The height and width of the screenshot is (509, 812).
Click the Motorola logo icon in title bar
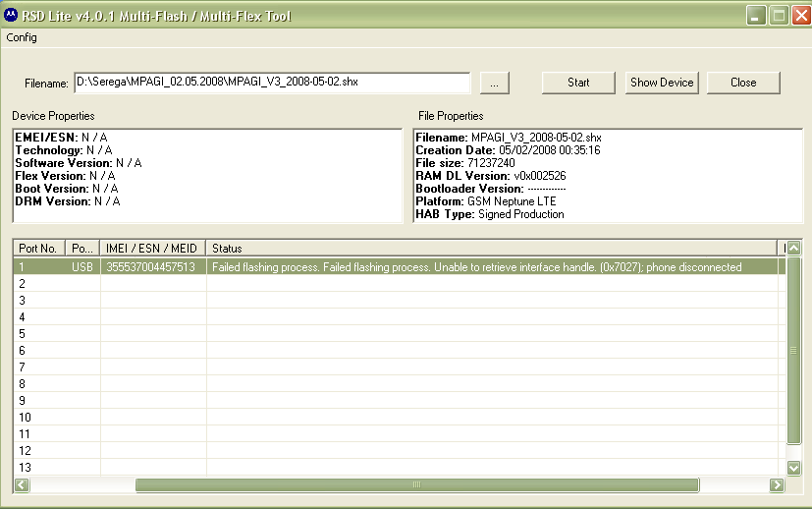(x=11, y=16)
